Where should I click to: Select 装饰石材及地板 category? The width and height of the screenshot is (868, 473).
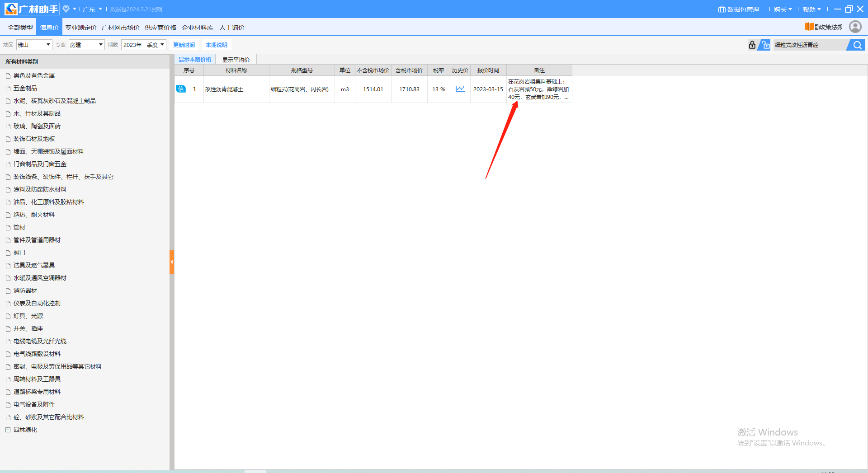[x=34, y=139]
